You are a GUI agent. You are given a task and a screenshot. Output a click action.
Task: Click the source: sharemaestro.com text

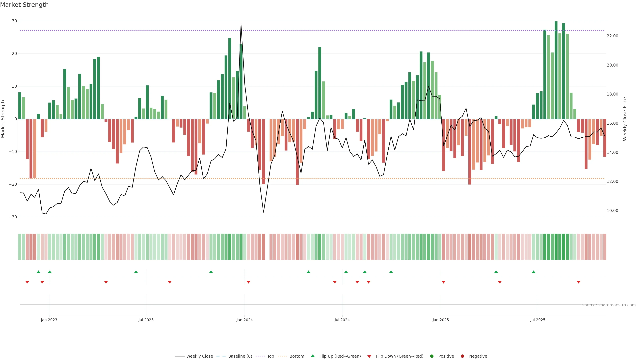(609, 305)
